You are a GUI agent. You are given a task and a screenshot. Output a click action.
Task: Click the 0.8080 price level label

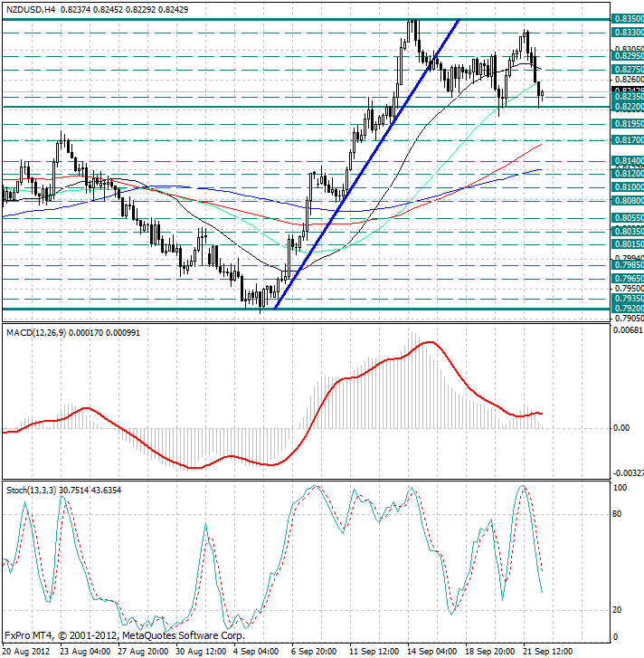click(628, 201)
